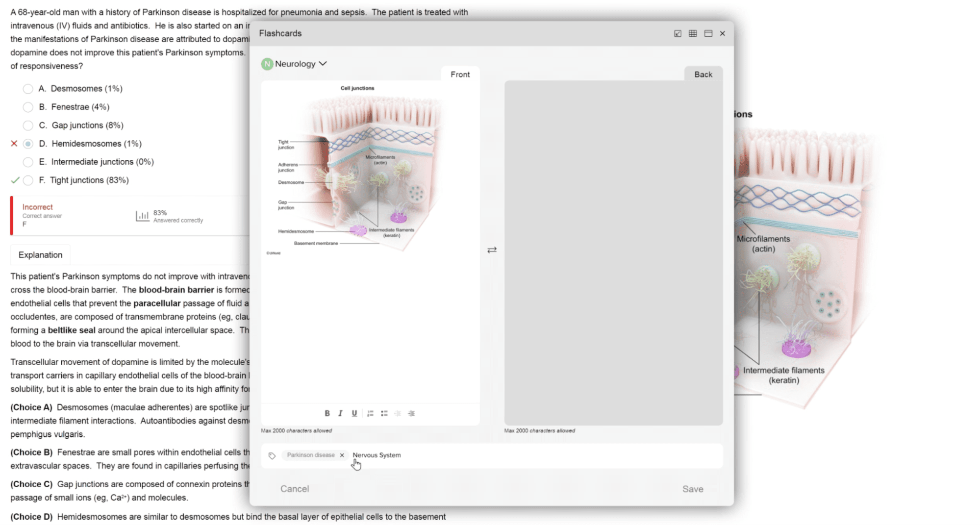The height and width of the screenshot is (525, 980).
Task: Select answer choice C Gap junctions
Action: point(28,125)
